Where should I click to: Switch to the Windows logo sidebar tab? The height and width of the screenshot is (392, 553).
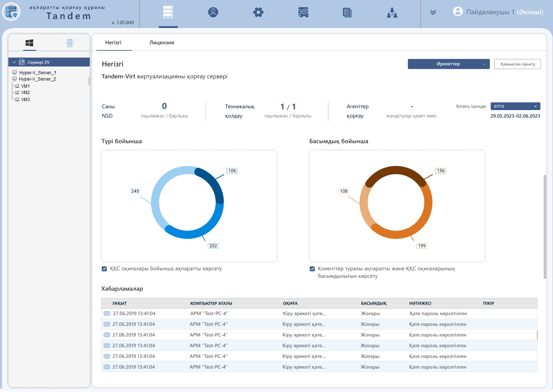point(29,43)
